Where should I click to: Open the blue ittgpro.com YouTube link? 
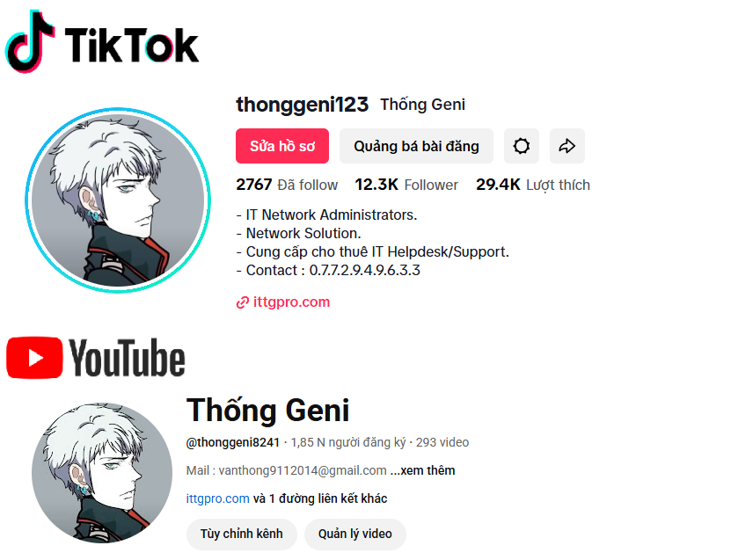(217, 498)
